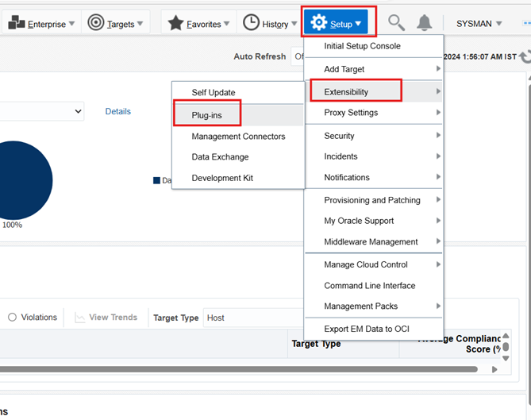531x420 pixels.
Task: Choose Initial Setup Console menu item
Action: pos(362,46)
